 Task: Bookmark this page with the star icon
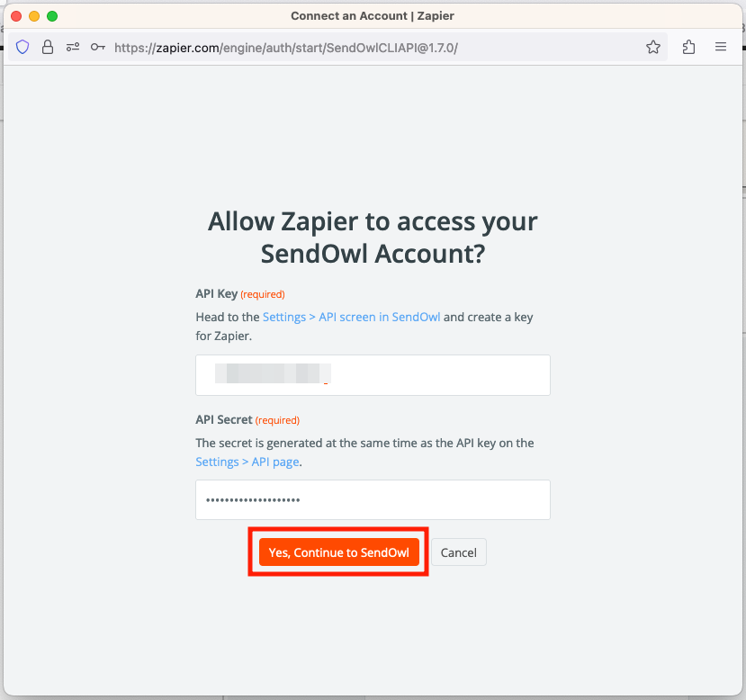tap(653, 47)
